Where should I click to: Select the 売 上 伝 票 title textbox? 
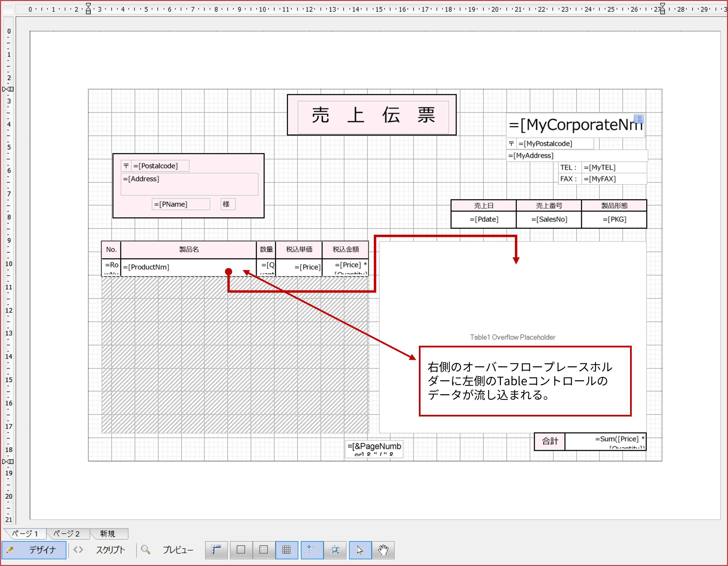coord(373,117)
